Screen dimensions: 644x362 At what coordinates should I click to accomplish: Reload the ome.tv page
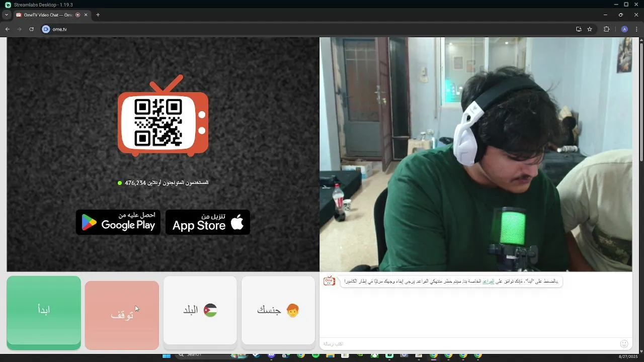(x=31, y=29)
